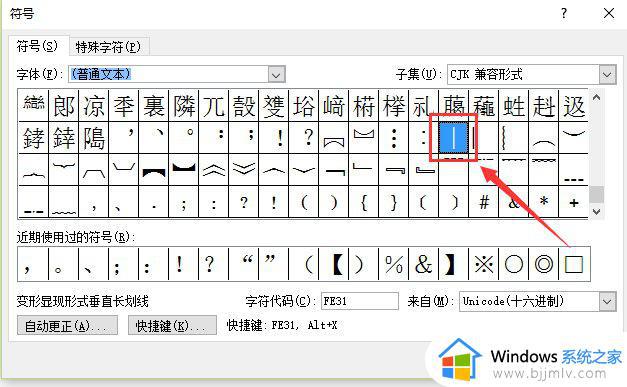This screenshot has width=627, height=387.
Task: Pick the small left curly brace {
Action: (363, 202)
